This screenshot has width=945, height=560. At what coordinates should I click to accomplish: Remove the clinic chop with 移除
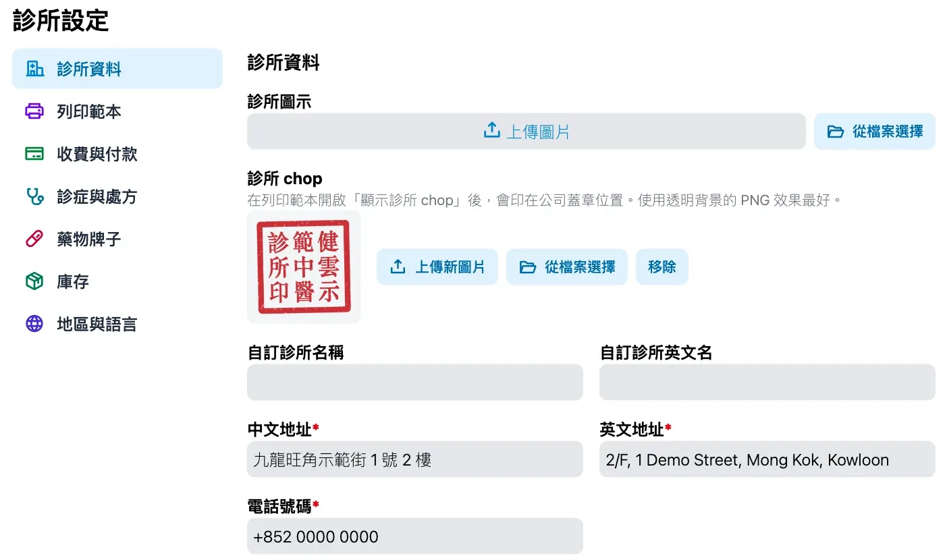[662, 267]
